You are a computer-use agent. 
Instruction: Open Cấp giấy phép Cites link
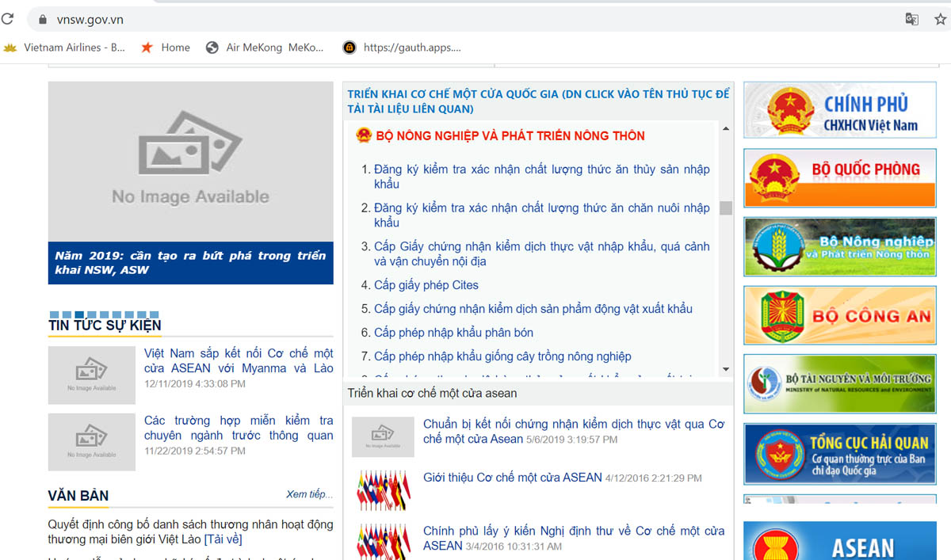(426, 285)
